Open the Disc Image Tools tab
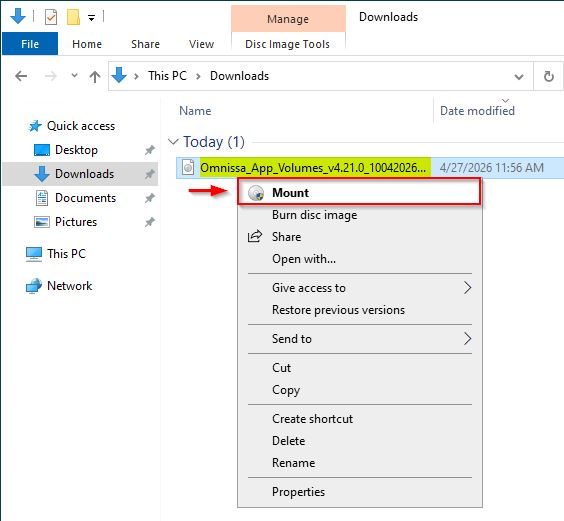Viewport: 564px width, 521px height. 287,44
